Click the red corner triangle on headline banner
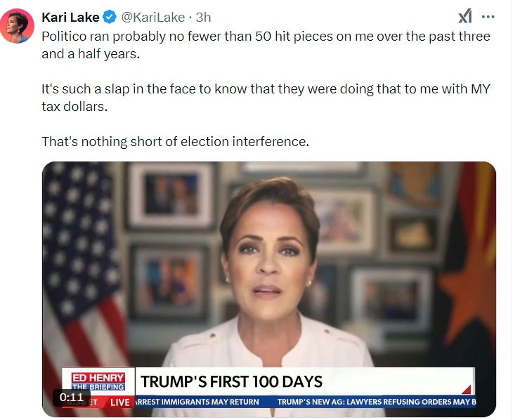520x420 pixels. (x=465, y=388)
